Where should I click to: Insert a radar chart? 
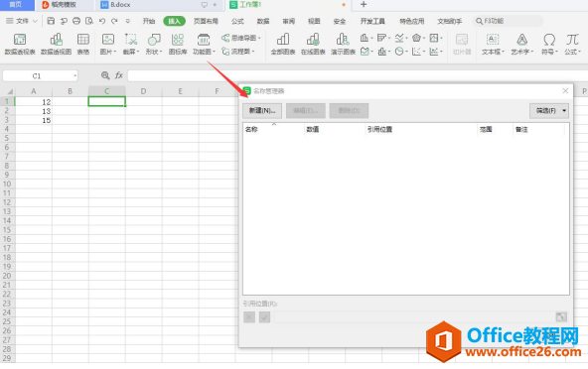tap(416, 38)
